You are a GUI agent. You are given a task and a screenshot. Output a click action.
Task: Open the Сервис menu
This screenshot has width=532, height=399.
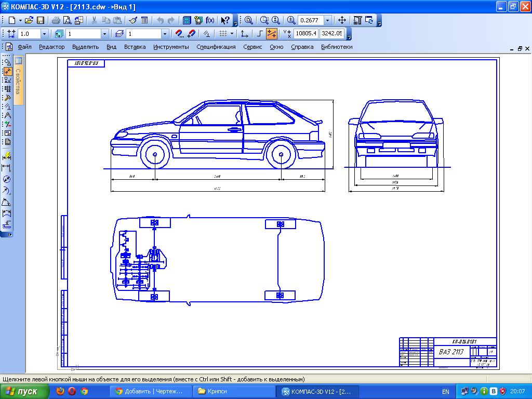tap(253, 47)
